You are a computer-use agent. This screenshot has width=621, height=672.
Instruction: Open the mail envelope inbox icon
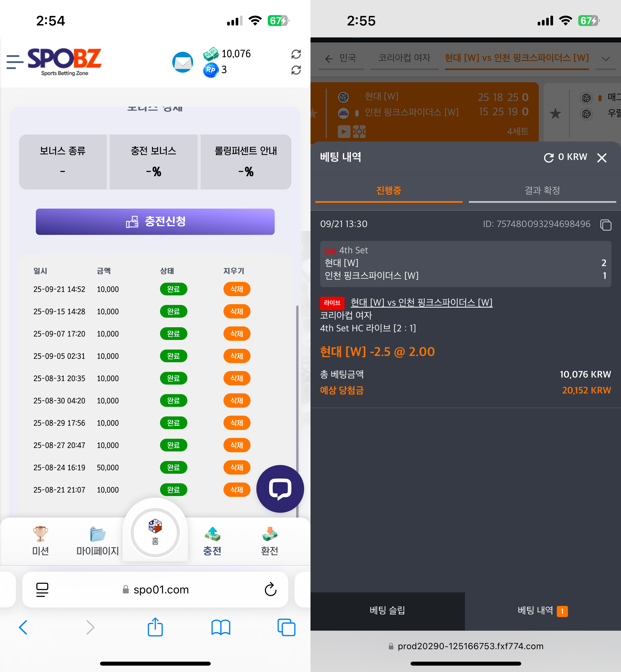click(183, 62)
